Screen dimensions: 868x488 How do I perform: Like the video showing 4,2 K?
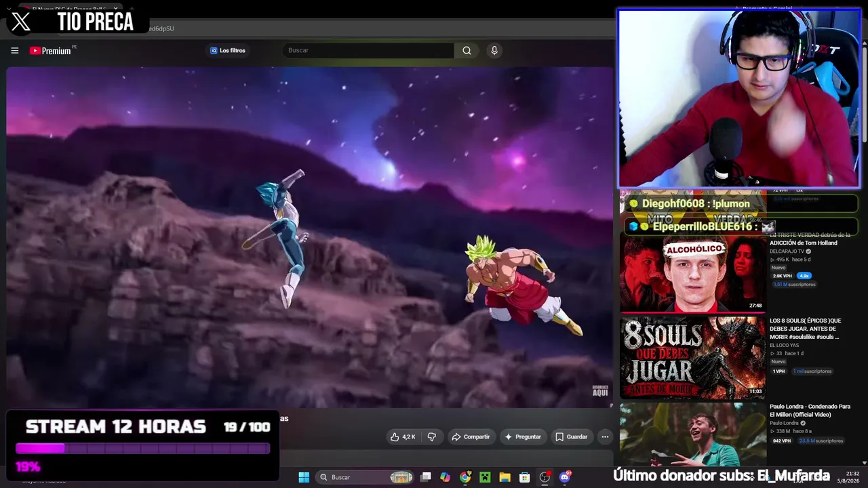403,437
